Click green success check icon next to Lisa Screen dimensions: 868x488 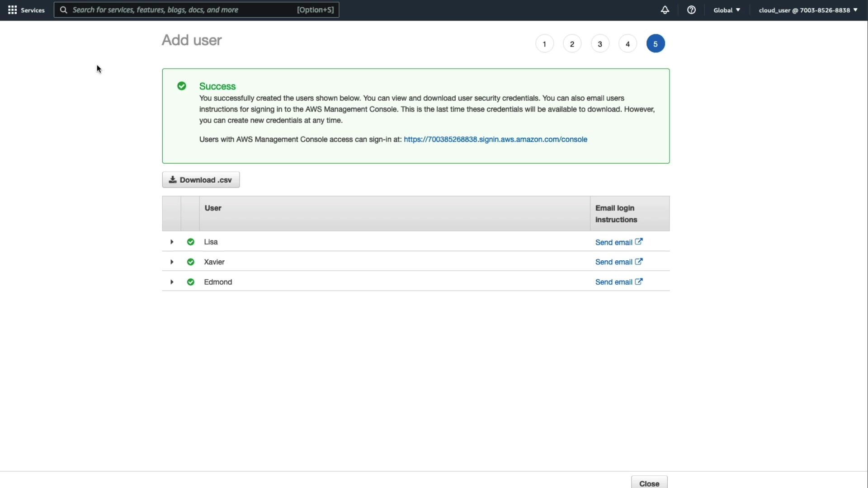pos(191,242)
